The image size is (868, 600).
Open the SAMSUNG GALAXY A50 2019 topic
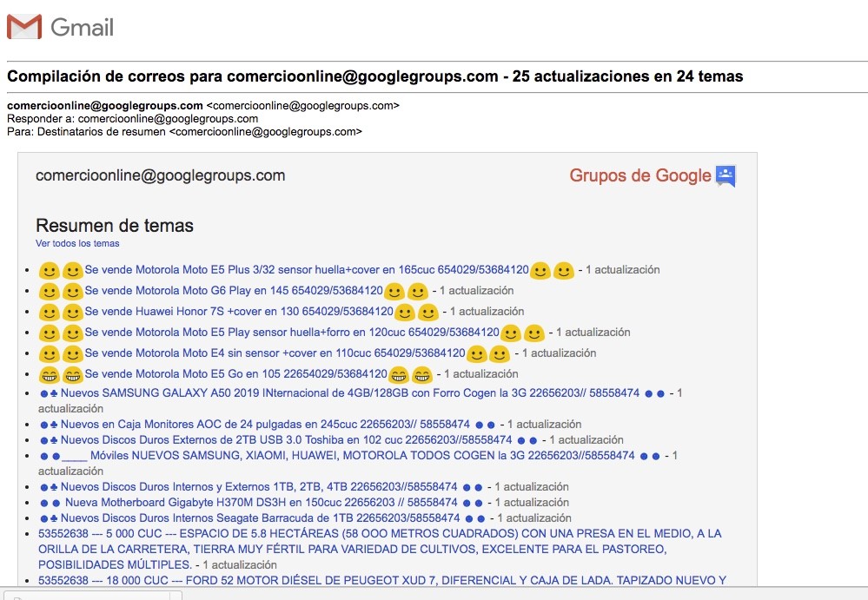point(350,393)
